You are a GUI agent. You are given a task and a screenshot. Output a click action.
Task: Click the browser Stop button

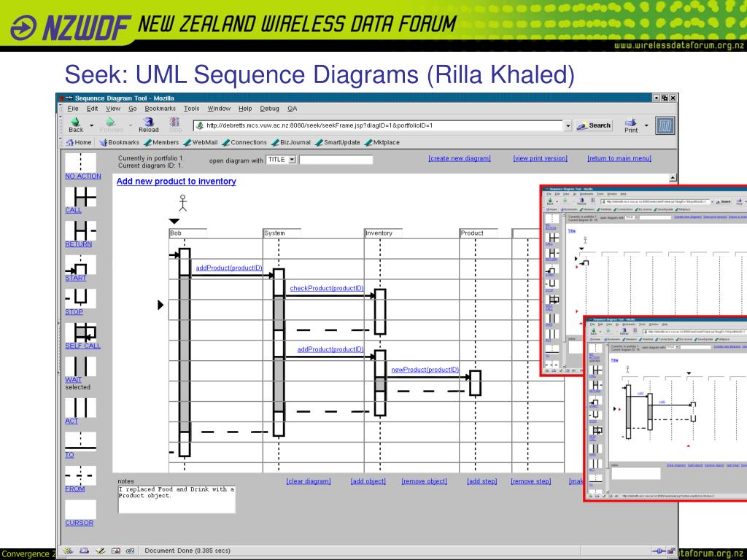pos(175,125)
